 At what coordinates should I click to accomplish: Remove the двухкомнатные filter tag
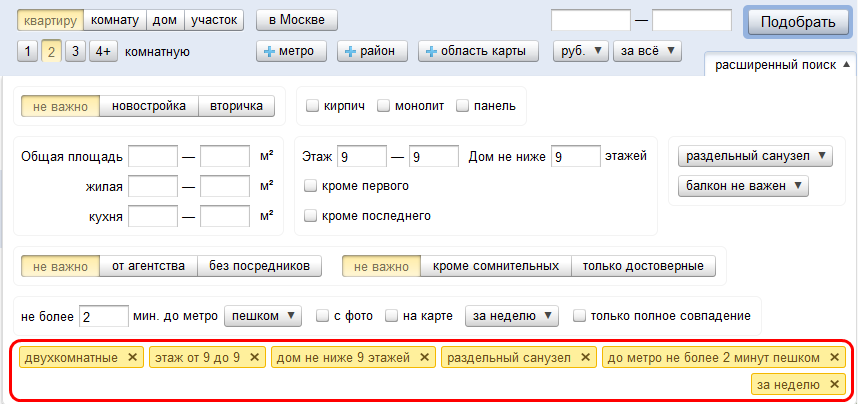133,357
